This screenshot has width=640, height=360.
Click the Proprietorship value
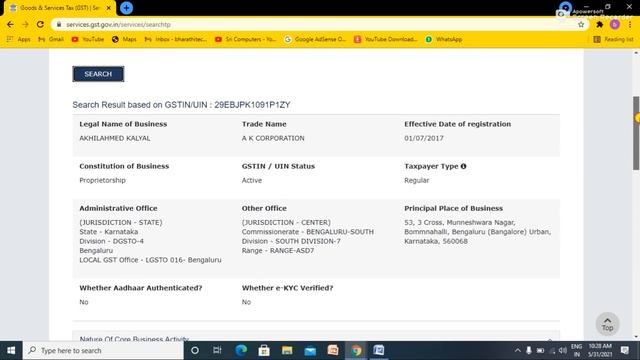pos(102,180)
